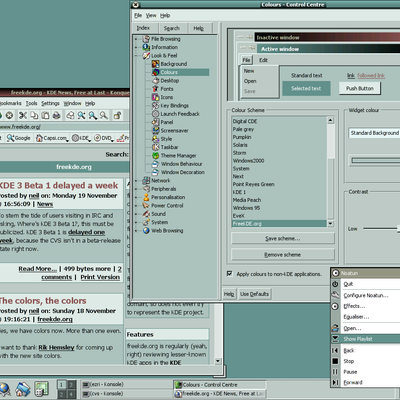Expand the Information tree node
Viewport: 400px width, 400px height.
click(x=136, y=47)
